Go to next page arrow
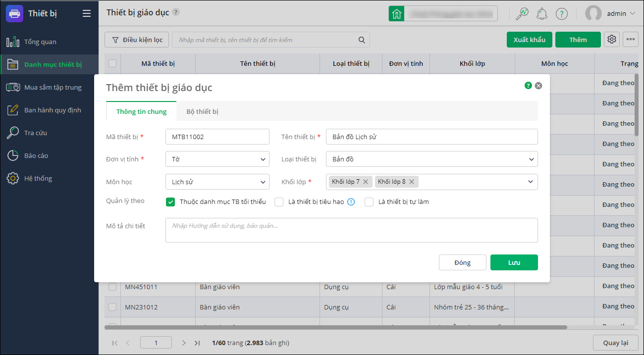This screenshot has width=644, height=355. [x=184, y=343]
